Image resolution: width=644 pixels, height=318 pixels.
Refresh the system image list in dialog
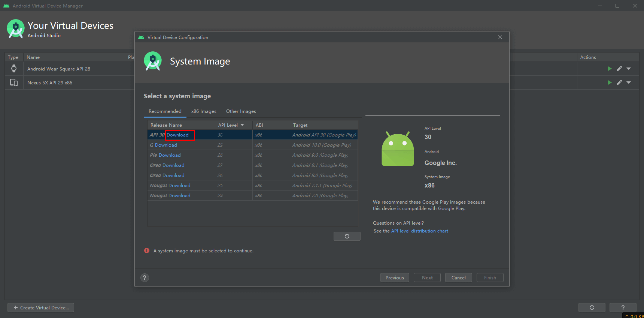point(347,236)
